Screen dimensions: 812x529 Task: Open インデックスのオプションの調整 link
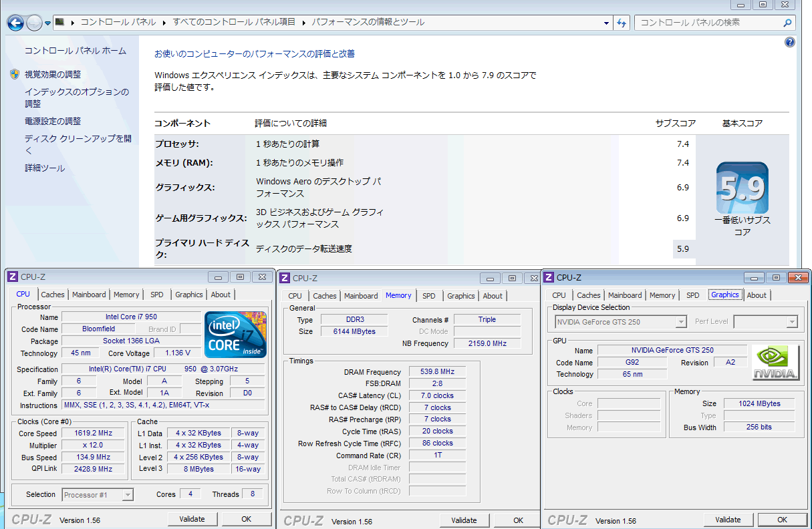[x=77, y=98]
